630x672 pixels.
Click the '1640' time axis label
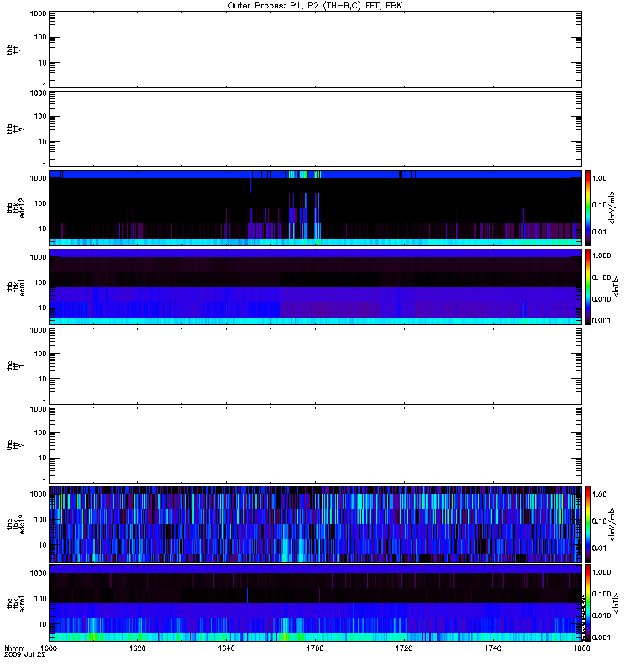(226, 648)
